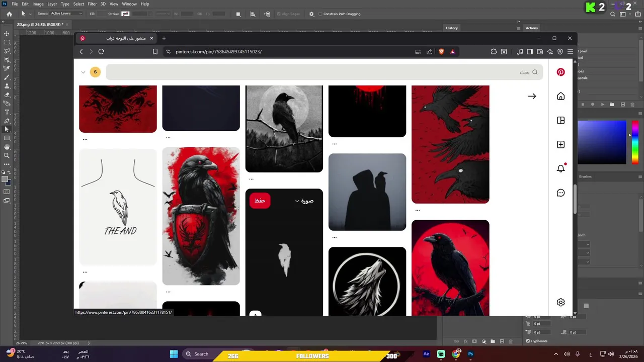The width and height of the screenshot is (644, 362).
Task: Expand the Path Selection tool preset arrow
Action: [x=30, y=14]
